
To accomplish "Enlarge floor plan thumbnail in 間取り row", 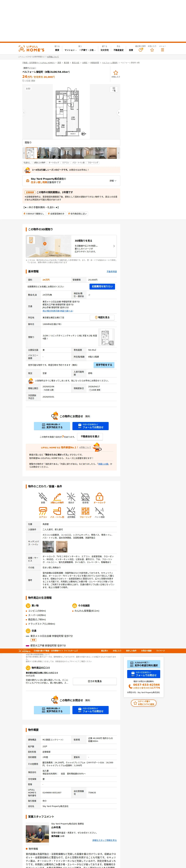I will [106, 337].
